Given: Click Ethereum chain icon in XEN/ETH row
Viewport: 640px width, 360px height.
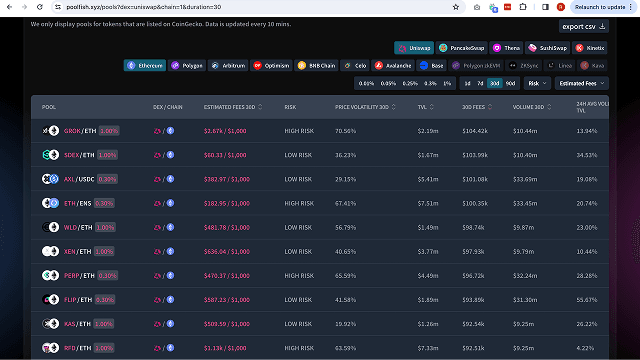Looking at the screenshot, I should point(170,251).
